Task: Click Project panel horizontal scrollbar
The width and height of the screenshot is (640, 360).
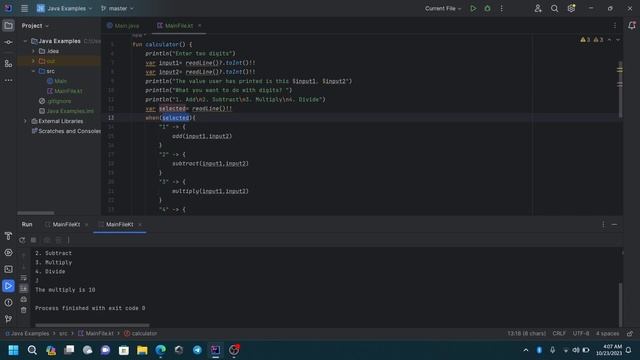Action: click(x=36, y=213)
